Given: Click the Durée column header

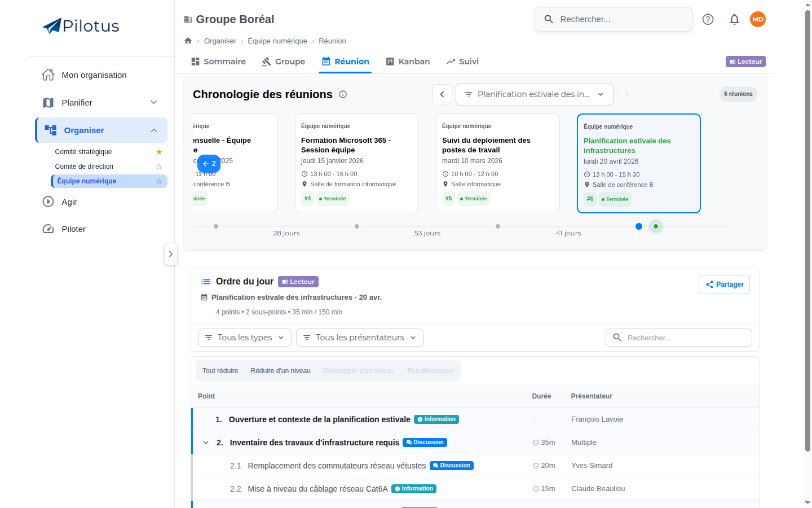Looking at the screenshot, I should pos(541,396).
